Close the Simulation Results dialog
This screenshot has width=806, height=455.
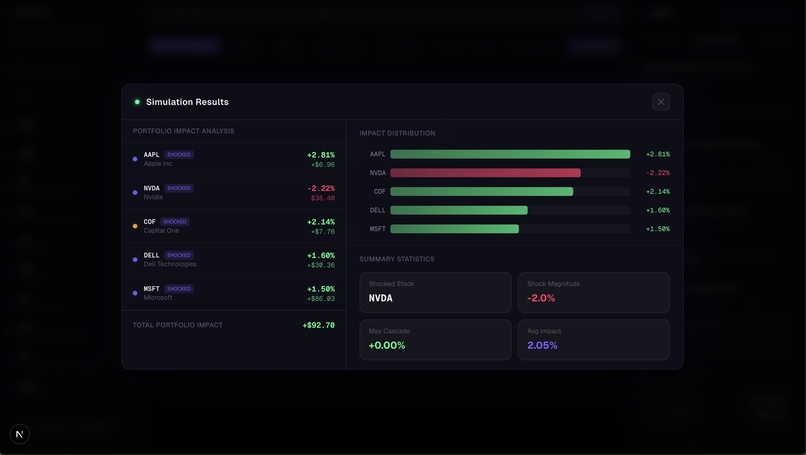[661, 102]
